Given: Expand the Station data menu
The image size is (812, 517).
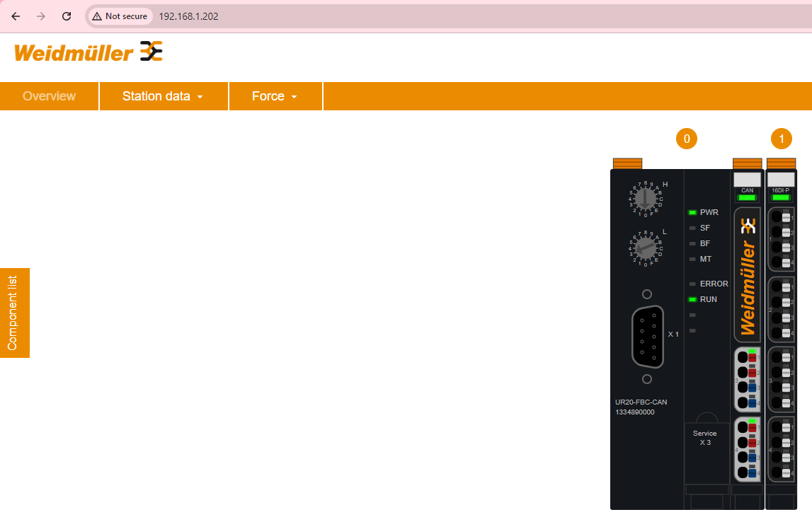Looking at the screenshot, I should point(163,96).
